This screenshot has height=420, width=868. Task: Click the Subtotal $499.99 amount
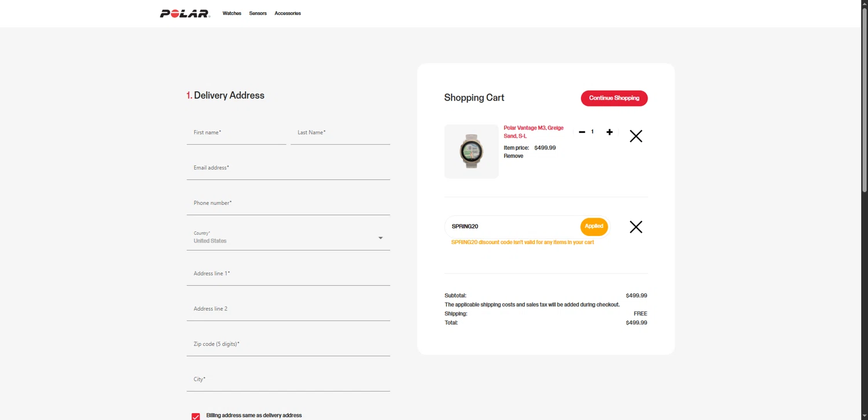(637, 296)
